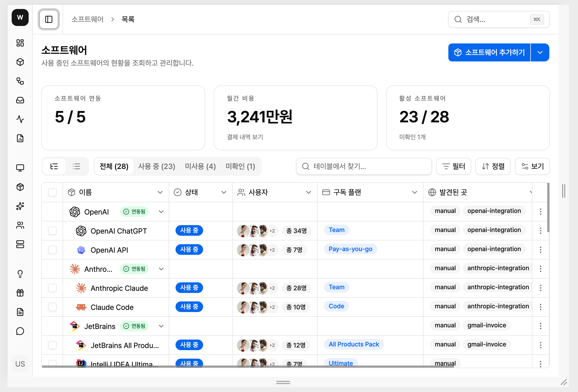This screenshot has width=578, height=392.
Task: Click the W workspace logo icon
Action: (x=20, y=17)
